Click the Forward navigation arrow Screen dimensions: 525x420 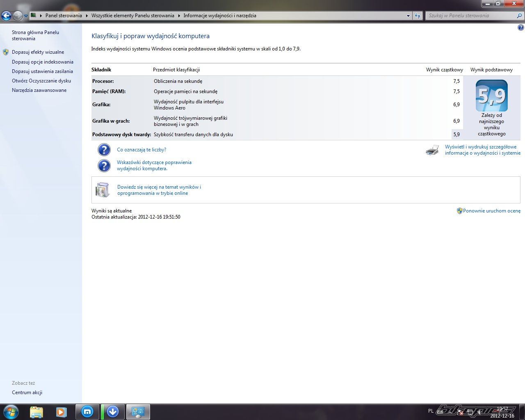[x=18, y=16]
